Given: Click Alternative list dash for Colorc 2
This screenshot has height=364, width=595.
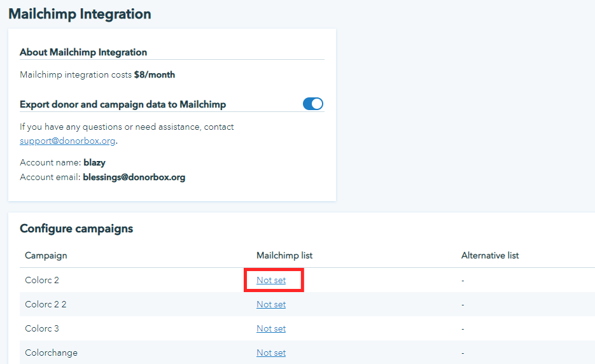Looking at the screenshot, I should click(463, 280).
